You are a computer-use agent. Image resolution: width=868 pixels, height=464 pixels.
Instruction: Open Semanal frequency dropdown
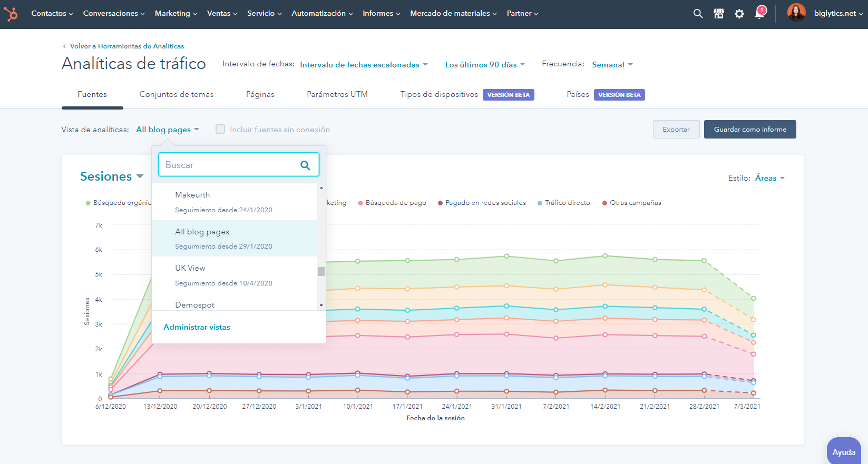click(x=612, y=65)
